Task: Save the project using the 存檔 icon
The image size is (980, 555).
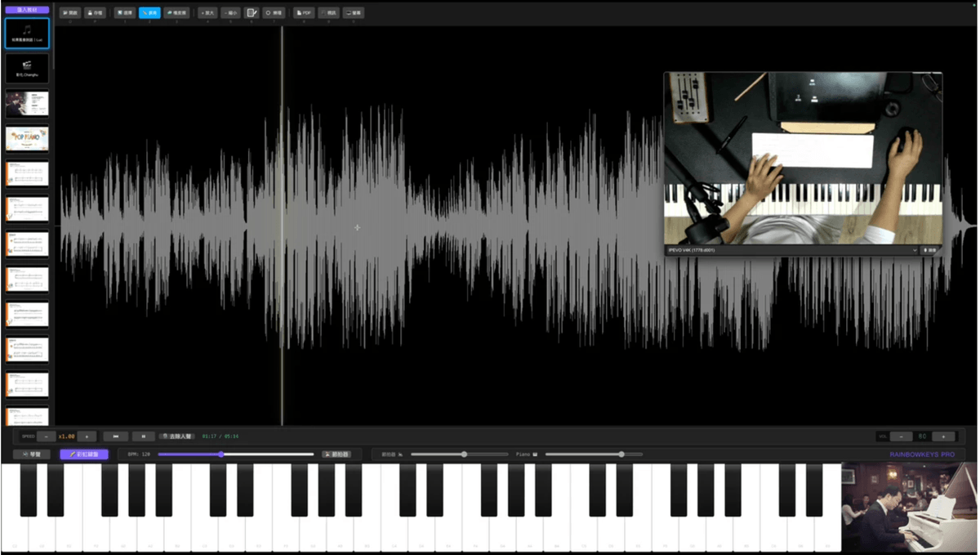Action: (x=96, y=12)
